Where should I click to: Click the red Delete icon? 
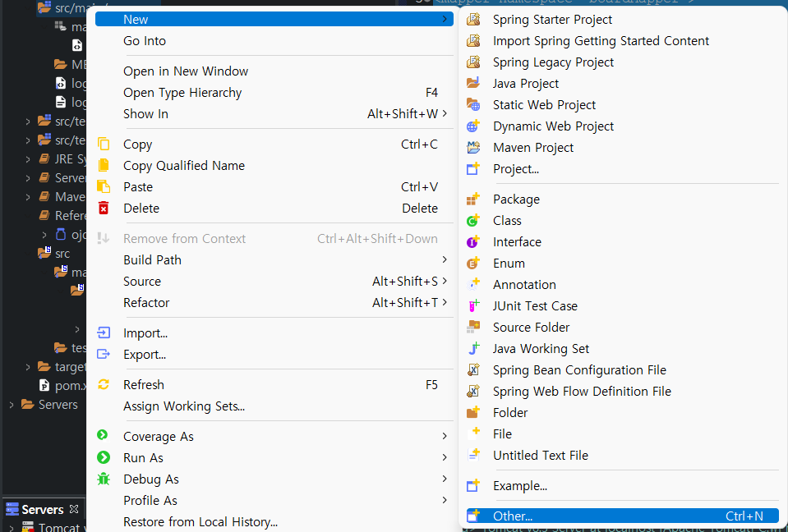[x=104, y=208]
